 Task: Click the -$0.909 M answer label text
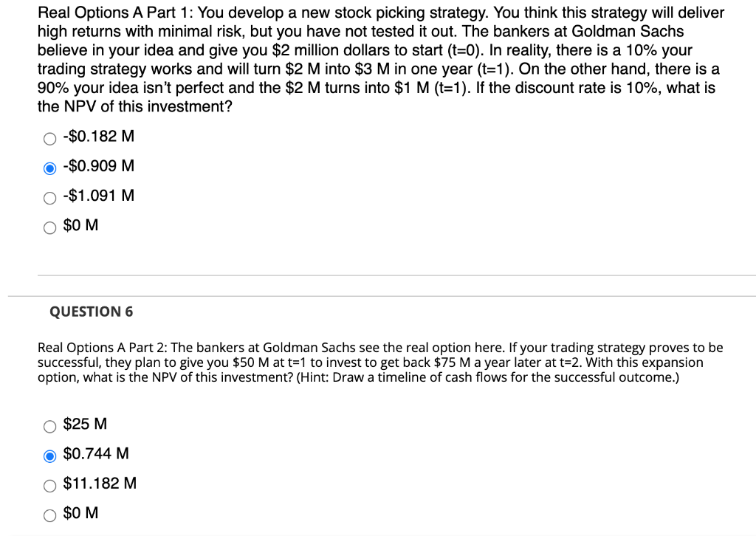98,166
